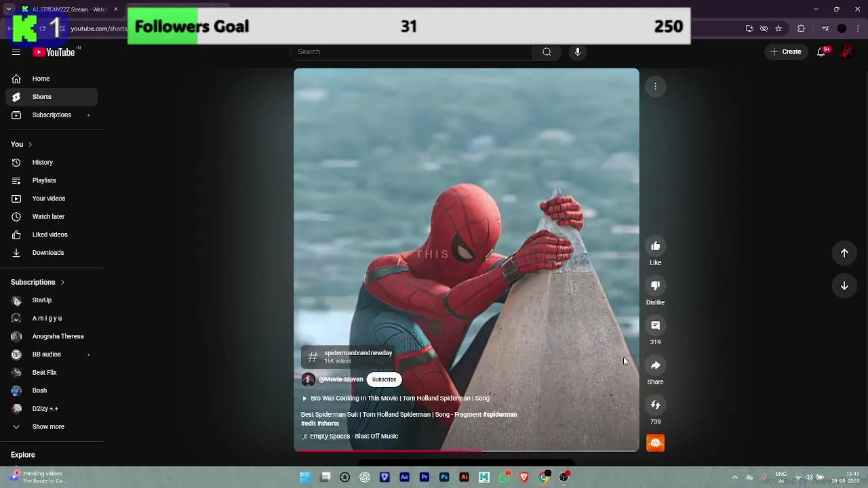Open Illustrator from the taskbar
Screen dimensions: 868x488
[465, 477]
